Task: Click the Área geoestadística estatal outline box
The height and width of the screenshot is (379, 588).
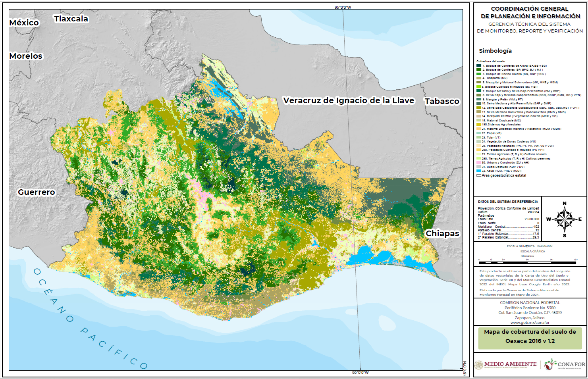Action: pyautogui.click(x=479, y=175)
